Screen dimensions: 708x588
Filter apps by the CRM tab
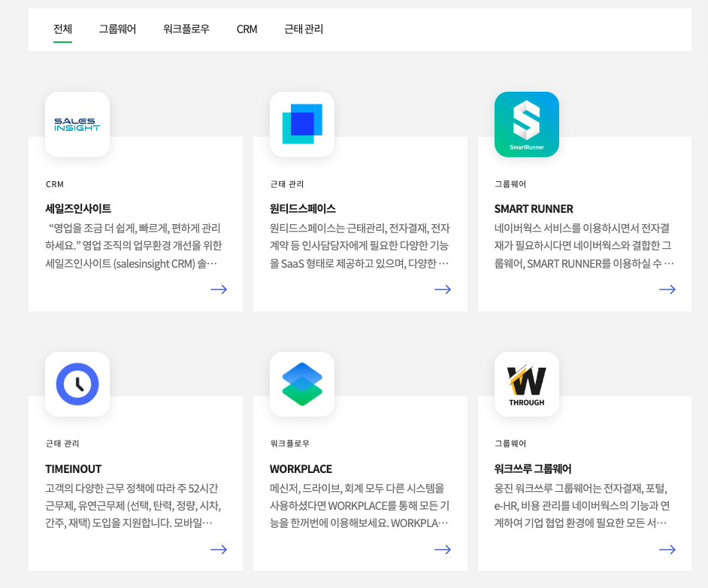(247, 29)
